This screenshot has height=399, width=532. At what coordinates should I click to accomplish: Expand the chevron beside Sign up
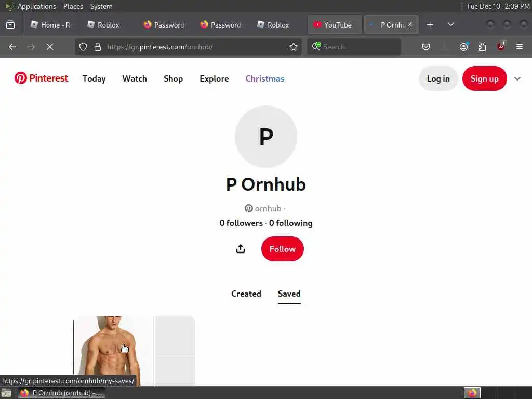pyautogui.click(x=517, y=79)
